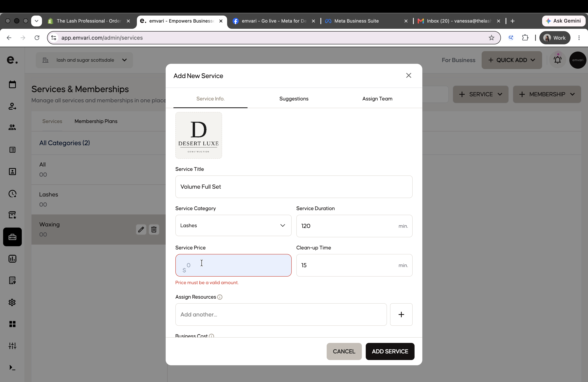Select the All category row

tap(99, 169)
